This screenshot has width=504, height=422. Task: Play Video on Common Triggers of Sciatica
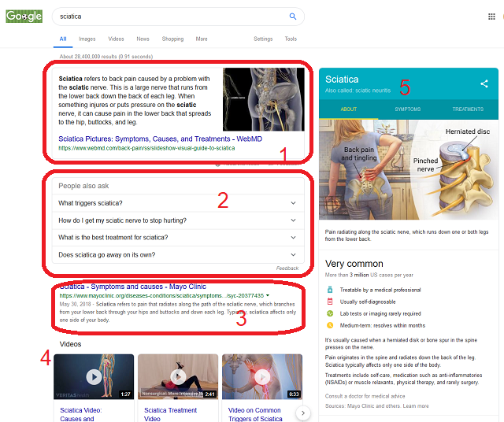pos(262,376)
